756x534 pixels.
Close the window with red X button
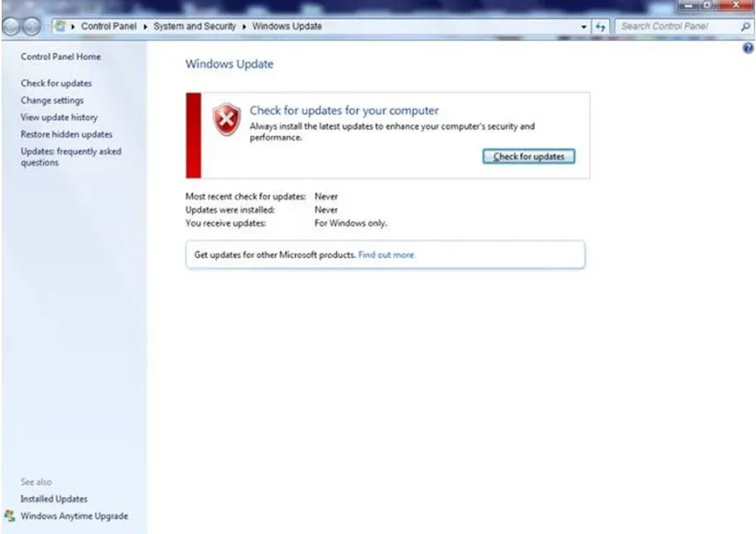[736, 5]
